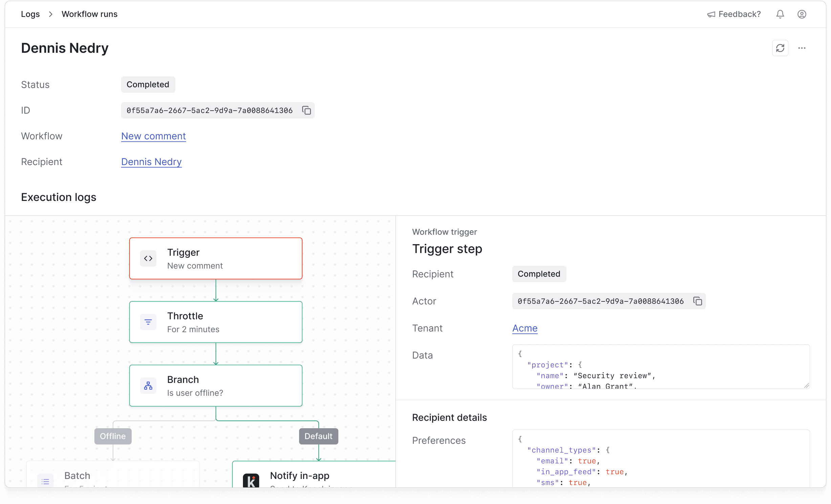The height and width of the screenshot is (504, 831).
Task: Copy the Actor ID value
Action: pos(698,301)
